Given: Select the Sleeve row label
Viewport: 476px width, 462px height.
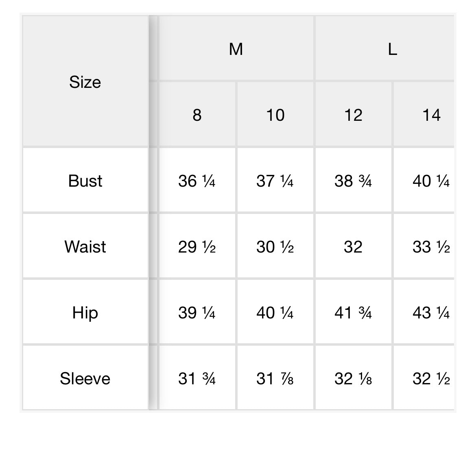Looking at the screenshot, I should (x=85, y=379).
